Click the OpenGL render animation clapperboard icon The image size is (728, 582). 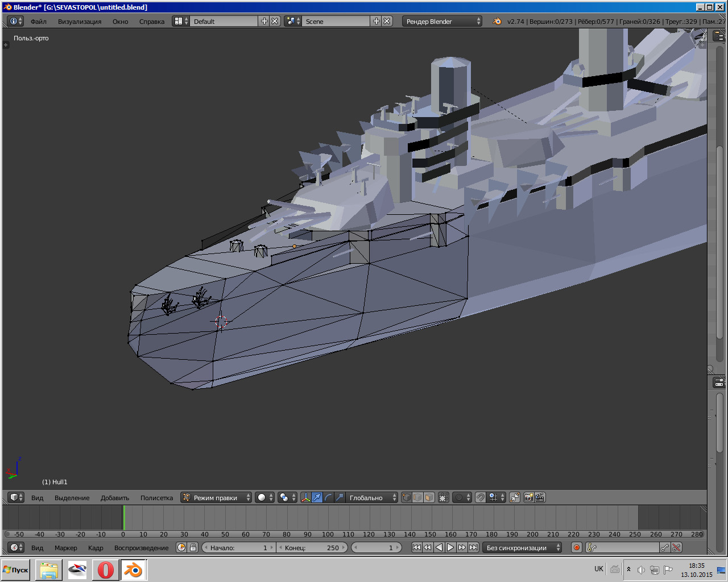tap(540, 497)
